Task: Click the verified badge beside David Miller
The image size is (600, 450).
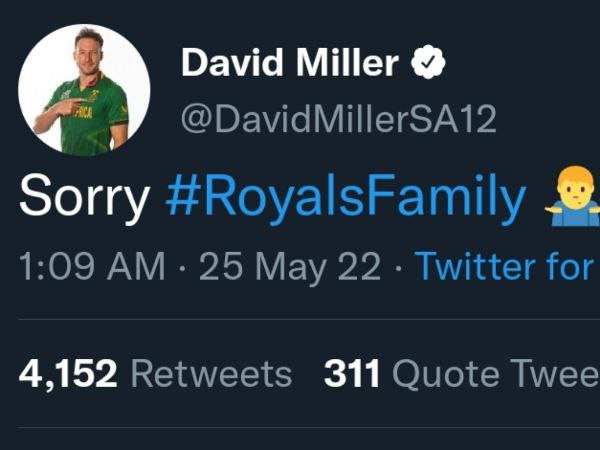Action: pos(428,65)
